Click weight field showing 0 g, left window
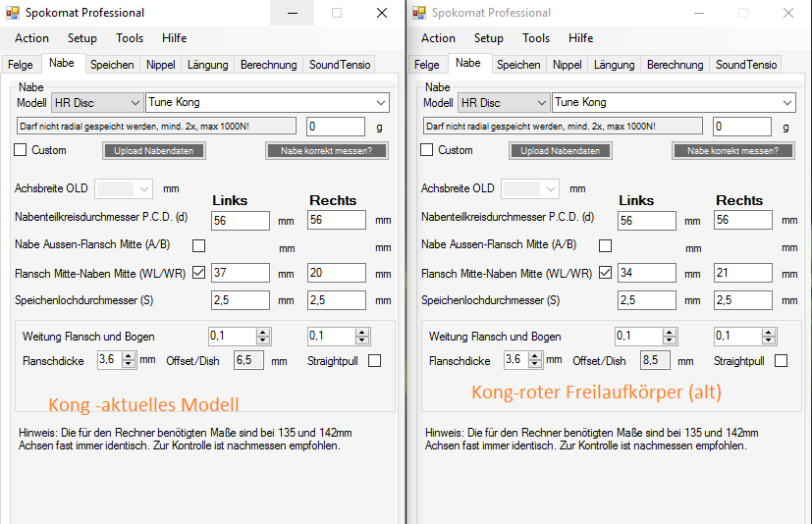Image resolution: width=812 pixels, height=524 pixels. [336, 127]
